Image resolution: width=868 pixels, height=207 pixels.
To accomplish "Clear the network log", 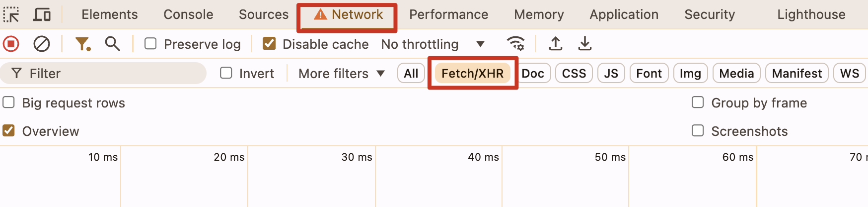I will (42, 44).
